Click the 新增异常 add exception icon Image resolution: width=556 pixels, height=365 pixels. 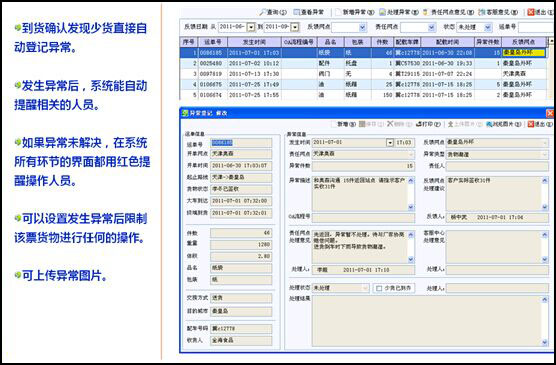(x=355, y=12)
